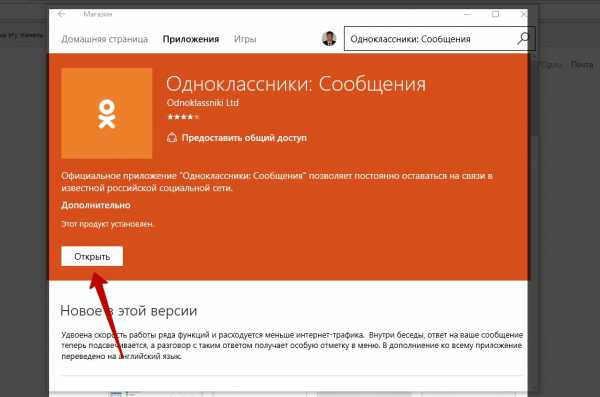The width and height of the screenshot is (600, 397).
Task: Open the Odnoklassniki Ltd publisher link
Action: [203, 103]
